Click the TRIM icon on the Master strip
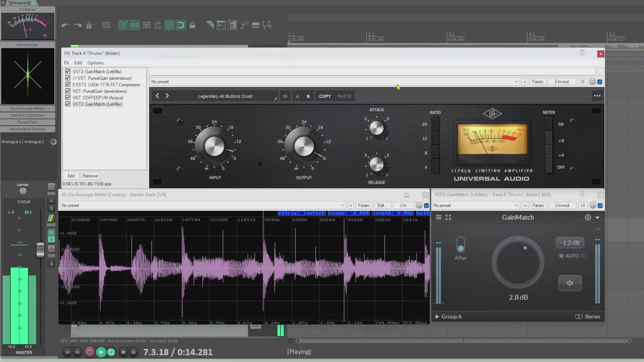 [51, 249]
